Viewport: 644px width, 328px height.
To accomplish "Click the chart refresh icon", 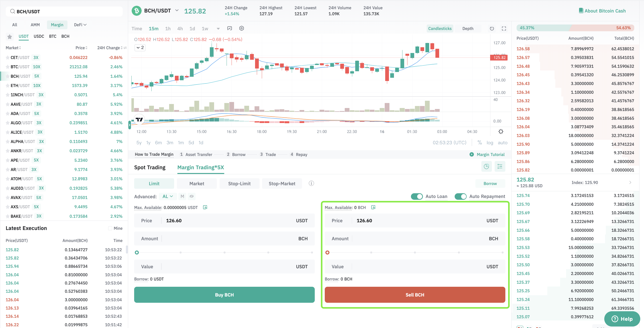I will 492,28.
